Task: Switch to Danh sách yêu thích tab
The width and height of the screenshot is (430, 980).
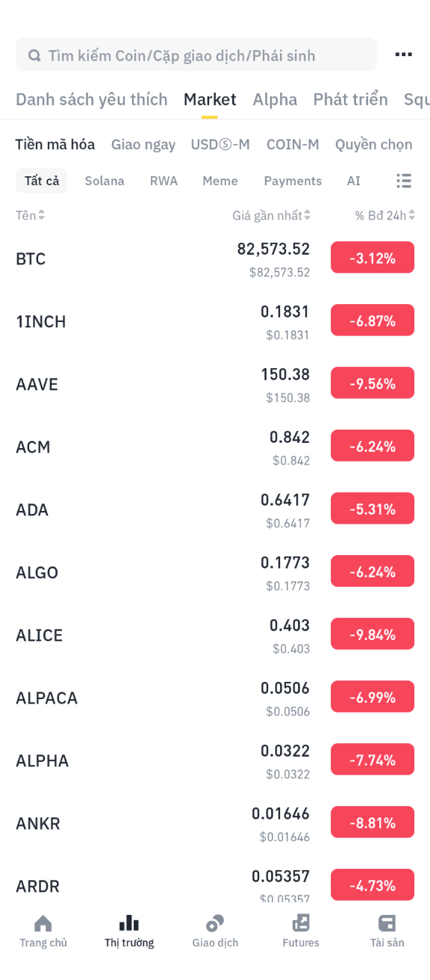Action: [x=92, y=99]
